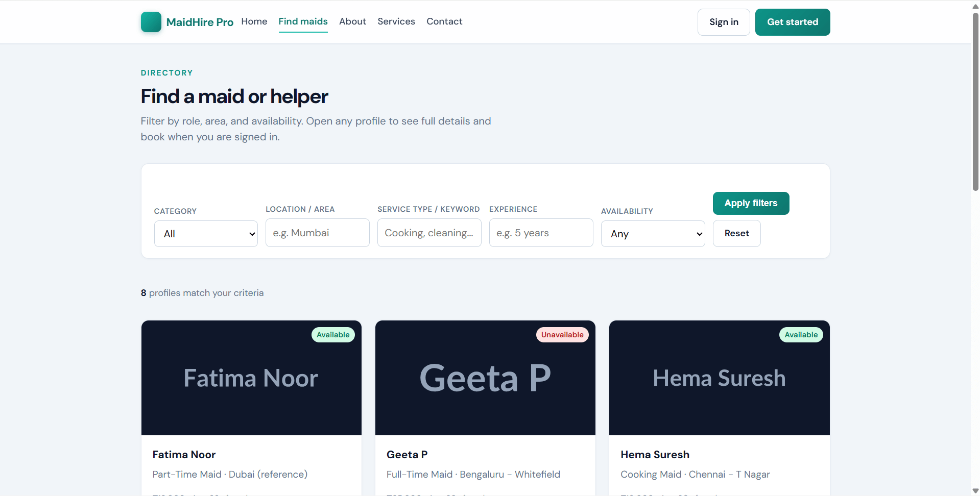Screen dimensions: 980x496
Task: Open the Contact page link
Action: 444,21
